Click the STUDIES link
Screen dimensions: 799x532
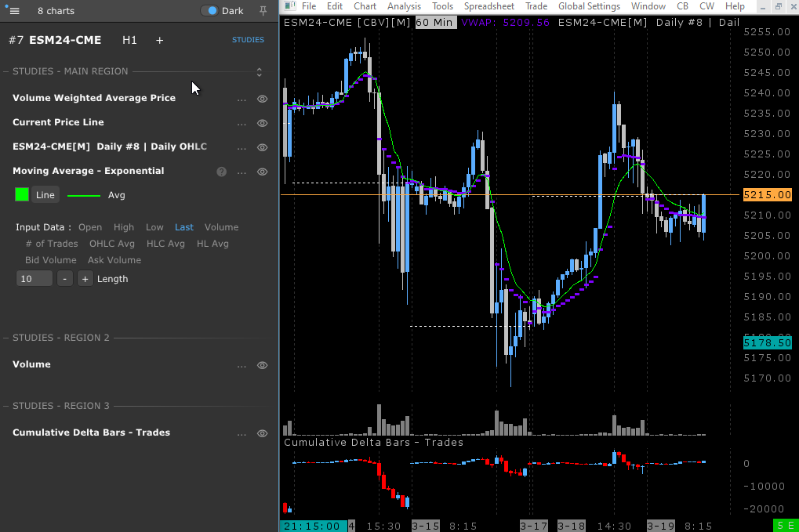pos(248,40)
